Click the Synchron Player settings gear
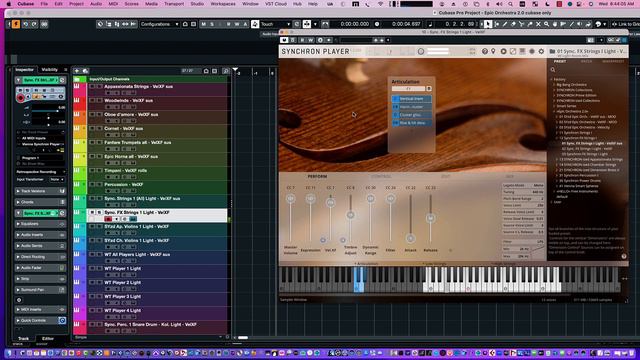Image resolution: width=640 pixels, height=360 pixels. [x=541, y=51]
